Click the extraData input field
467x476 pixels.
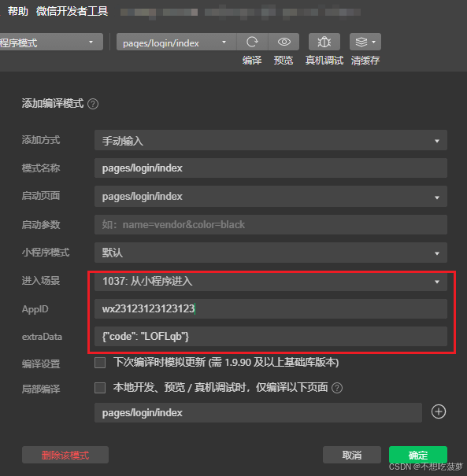tap(271, 337)
